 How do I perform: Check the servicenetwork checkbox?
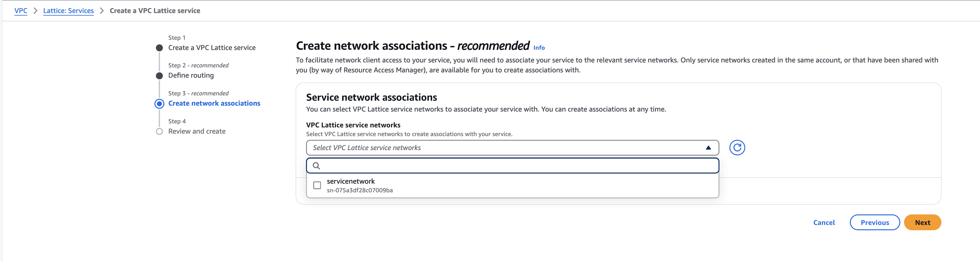click(x=317, y=185)
